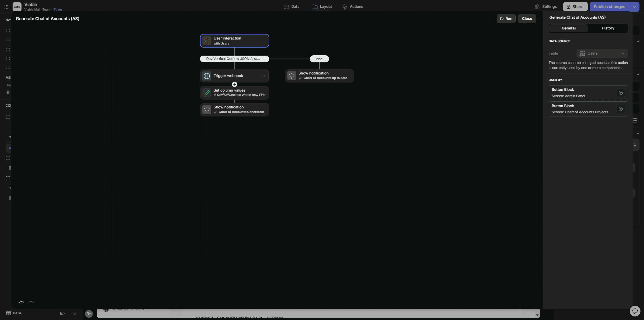644x320 pixels.
Task: Select the User interaction node
Action: pyautogui.click(x=234, y=41)
